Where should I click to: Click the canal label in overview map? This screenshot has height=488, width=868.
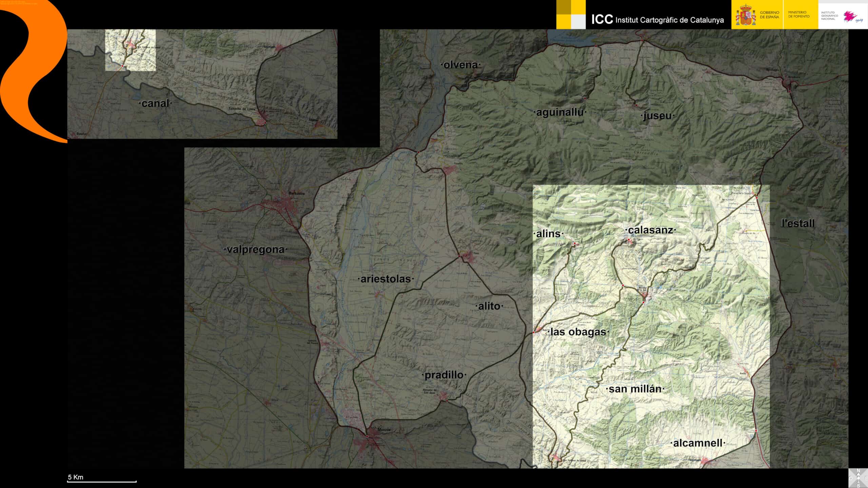tap(155, 103)
